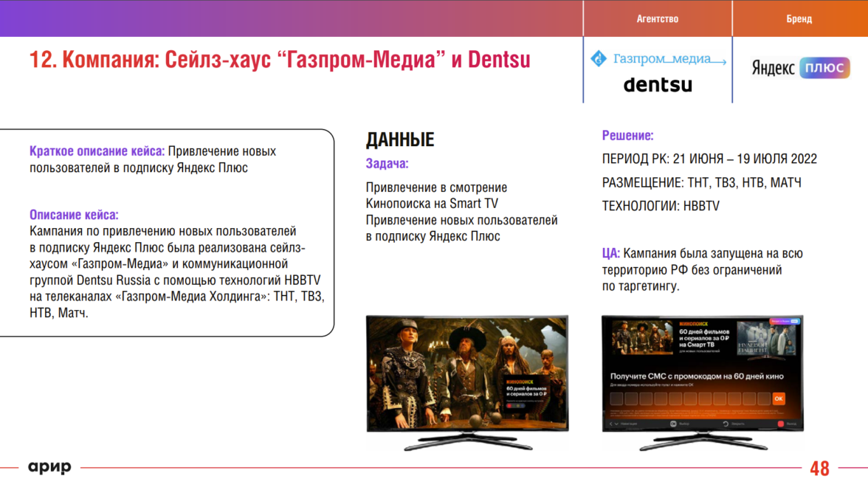
Task: Click the page number 48
Action: coord(819,468)
